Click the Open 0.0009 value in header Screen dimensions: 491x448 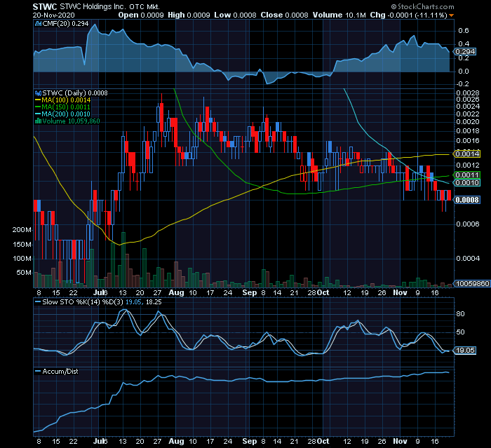click(141, 15)
